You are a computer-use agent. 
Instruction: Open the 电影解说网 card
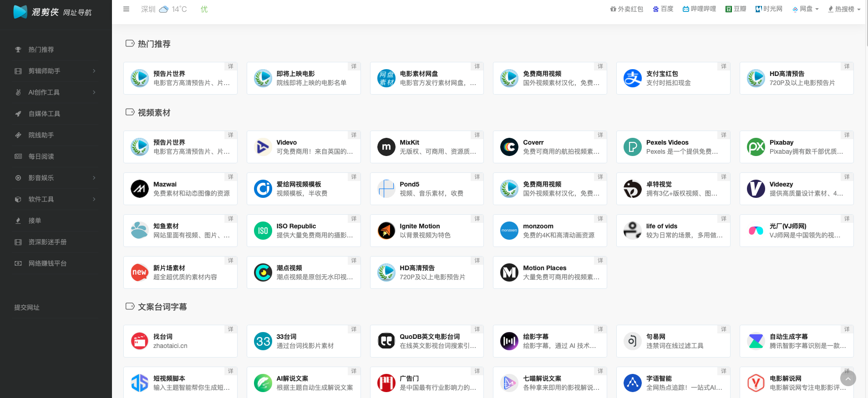pyautogui.click(x=797, y=383)
